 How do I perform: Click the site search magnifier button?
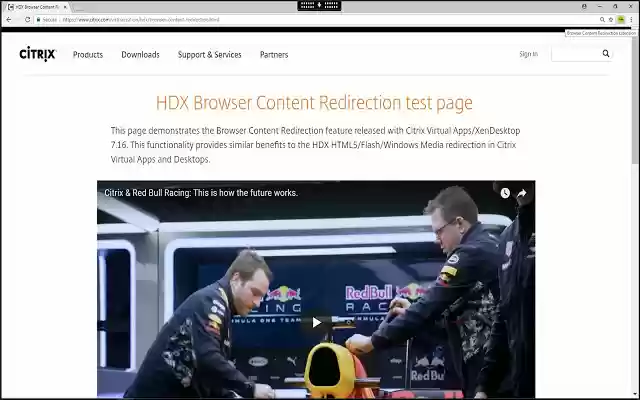606,53
